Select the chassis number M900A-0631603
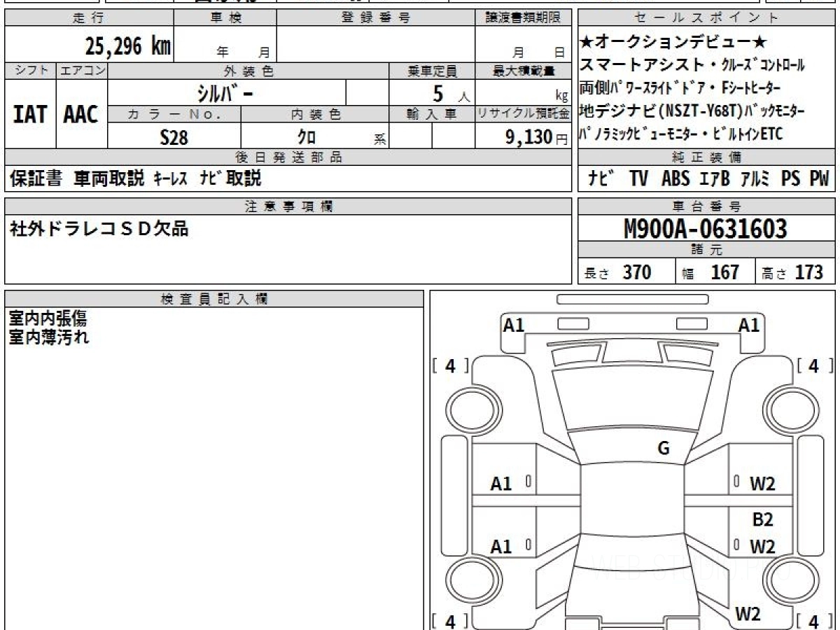Screen dimensions: 840x630 click(706, 229)
